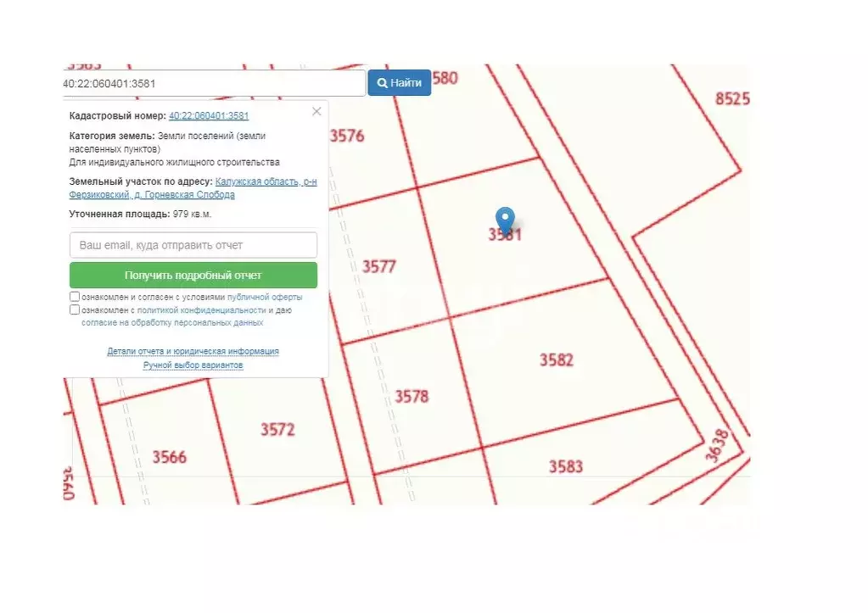Click Ручной выбор вариантов link
The image size is (868, 613).
(193, 365)
